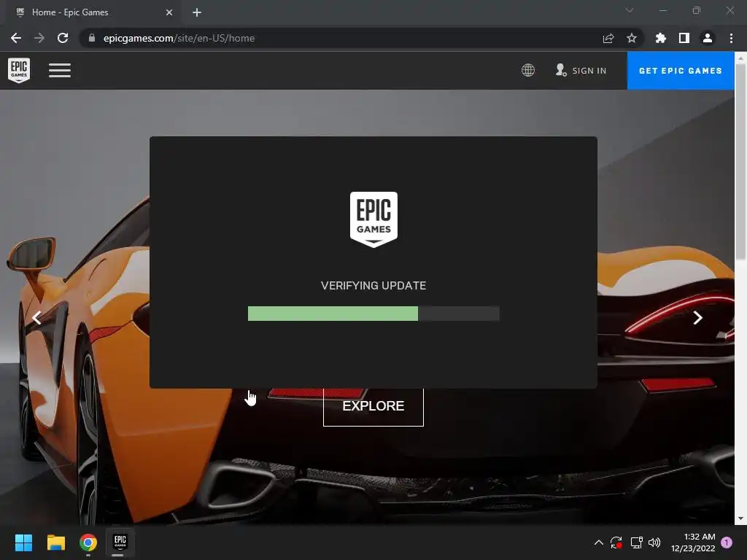747x560 pixels.
Task: Click the address bar URL
Action: point(179,38)
